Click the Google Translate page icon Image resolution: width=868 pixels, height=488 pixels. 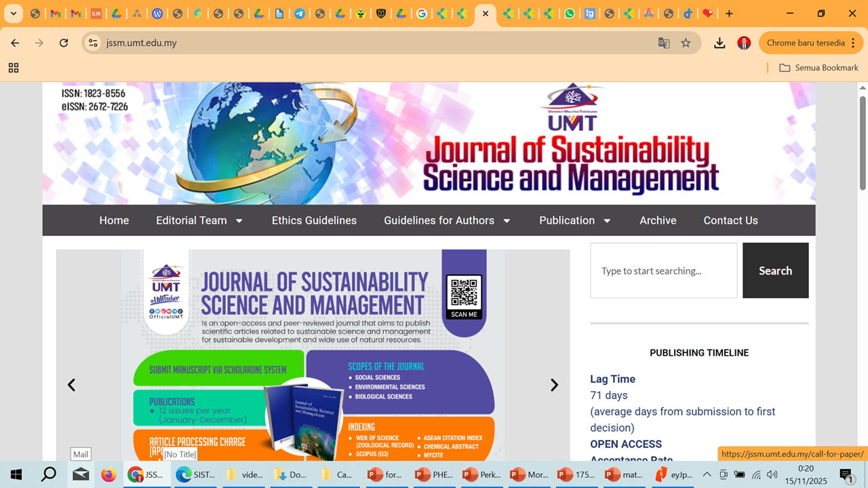click(664, 43)
